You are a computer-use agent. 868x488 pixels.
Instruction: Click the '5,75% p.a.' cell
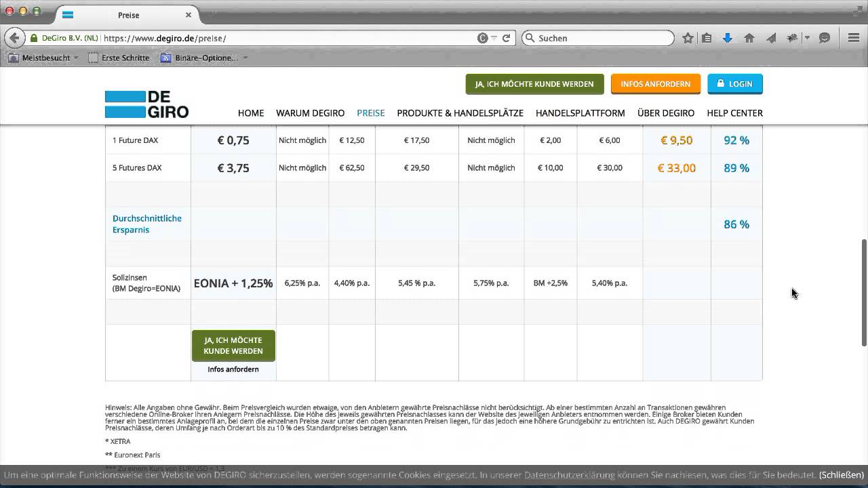(491, 283)
